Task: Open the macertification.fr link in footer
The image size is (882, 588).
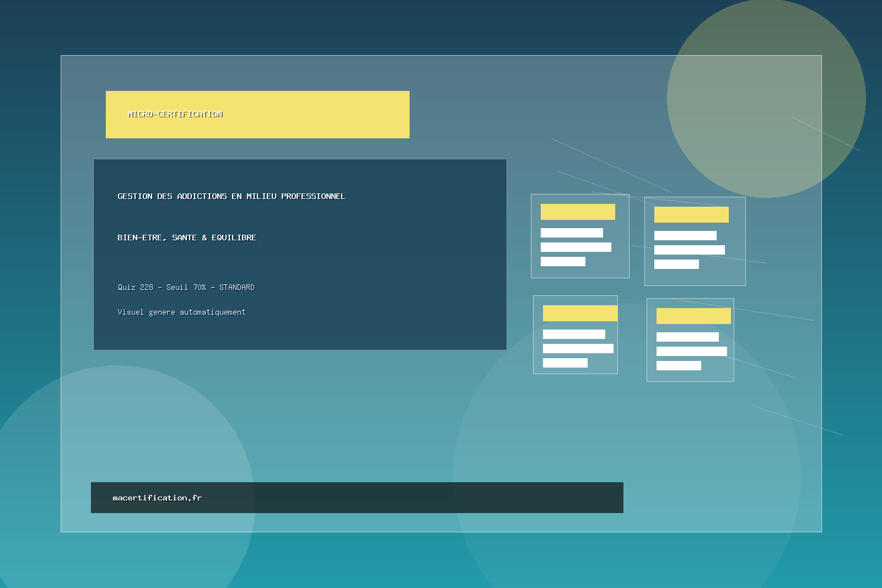Action: (157, 498)
